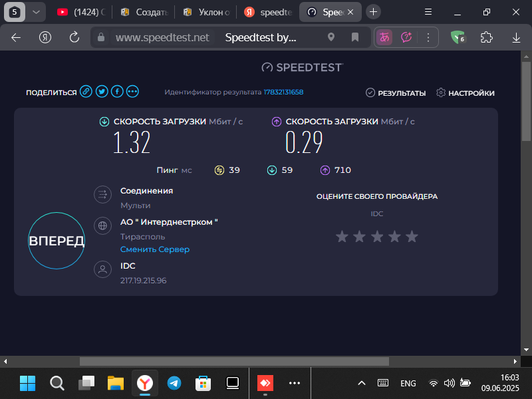The width and height of the screenshot is (532, 399).
Task: Click the download speed value 1.32
Action: coord(132,142)
